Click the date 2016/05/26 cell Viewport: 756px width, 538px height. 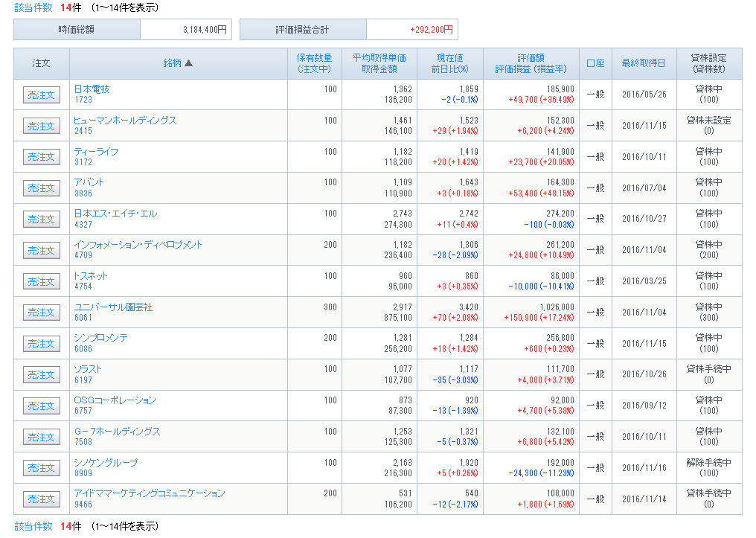click(644, 95)
